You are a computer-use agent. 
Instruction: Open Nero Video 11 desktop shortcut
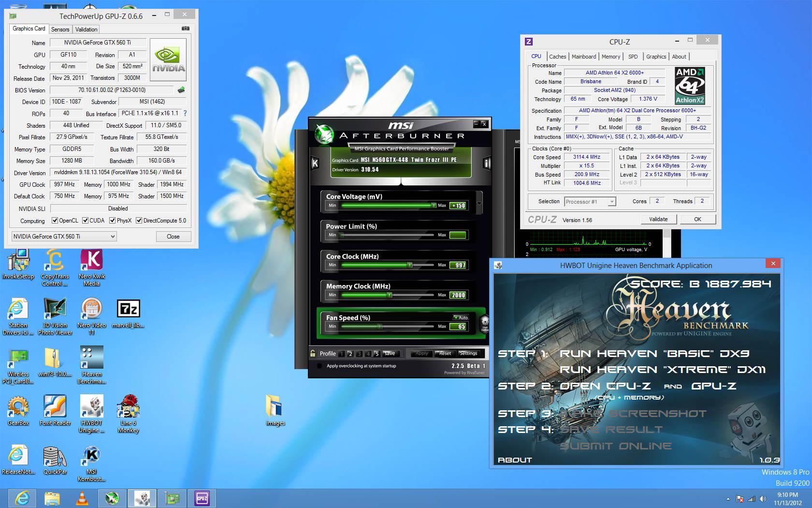(x=91, y=316)
